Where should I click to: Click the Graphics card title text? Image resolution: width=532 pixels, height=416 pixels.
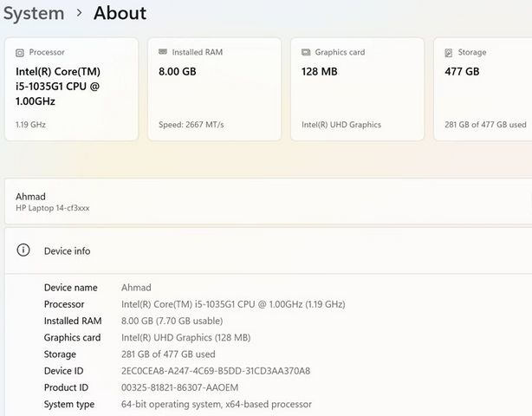[x=340, y=52]
